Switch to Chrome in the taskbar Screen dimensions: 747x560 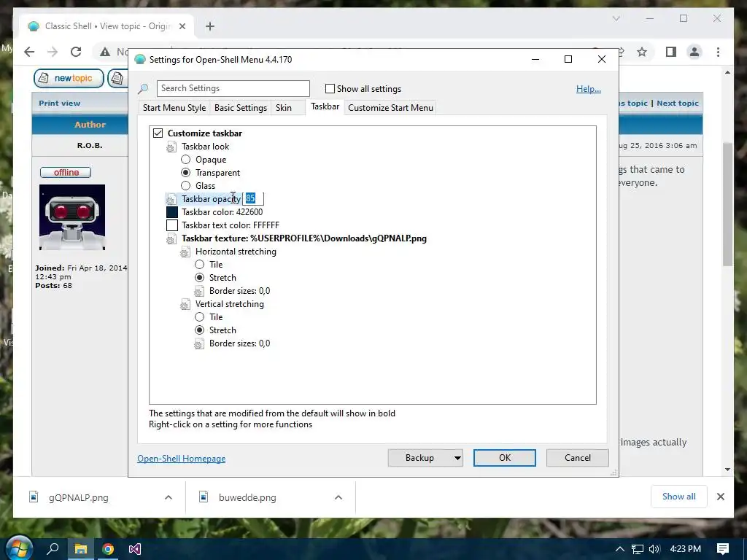pyautogui.click(x=108, y=549)
